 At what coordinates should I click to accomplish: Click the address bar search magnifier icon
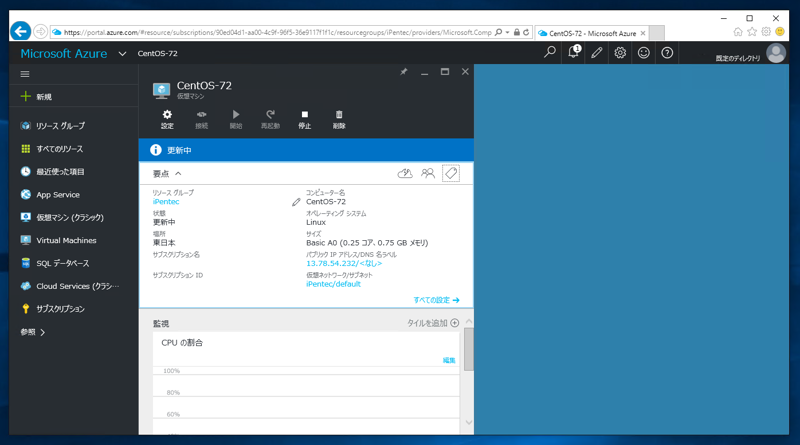498,32
